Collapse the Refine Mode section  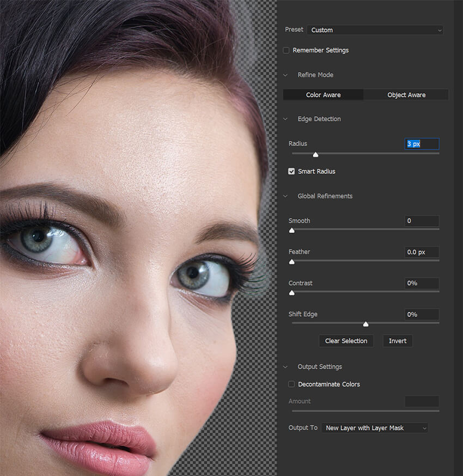coord(285,75)
